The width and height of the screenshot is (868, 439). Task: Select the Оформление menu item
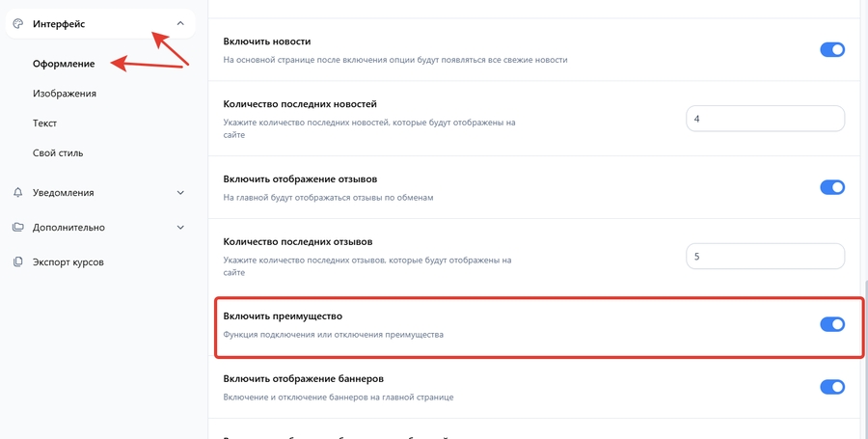[63, 64]
